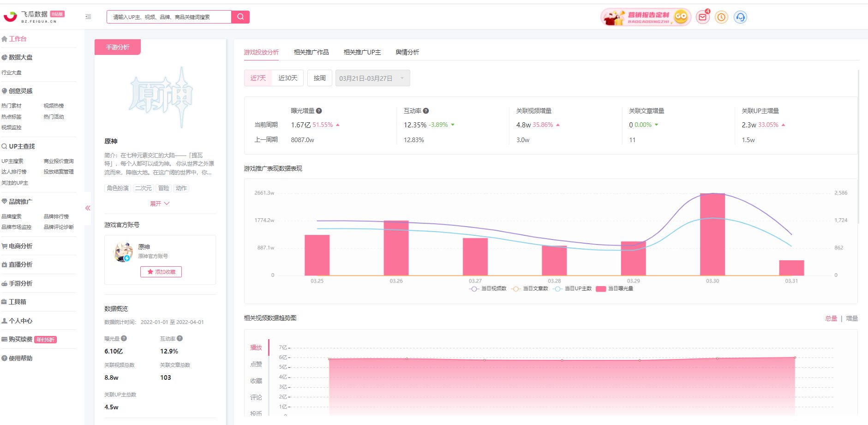This screenshot has width=868, height=425.
Task: Open the 03月21日-03月27日 date dropdown
Action: [x=372, y=78]
